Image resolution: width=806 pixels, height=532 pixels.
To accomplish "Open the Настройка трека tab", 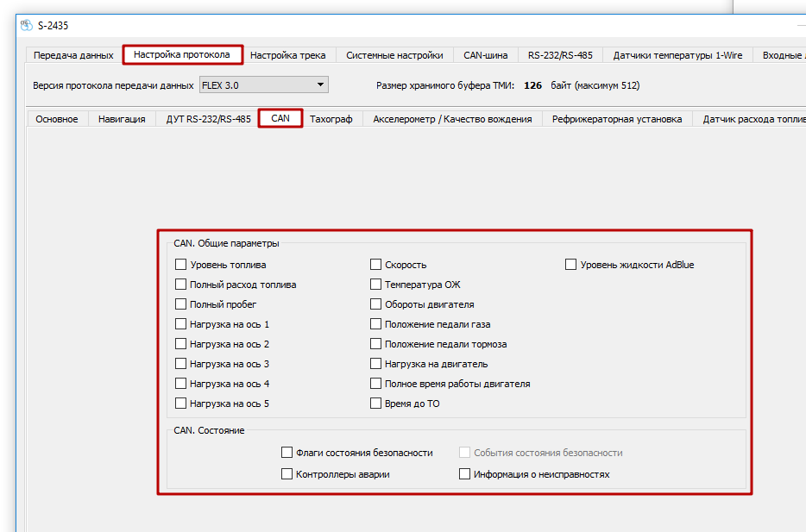I will click(x=287, y=55).
